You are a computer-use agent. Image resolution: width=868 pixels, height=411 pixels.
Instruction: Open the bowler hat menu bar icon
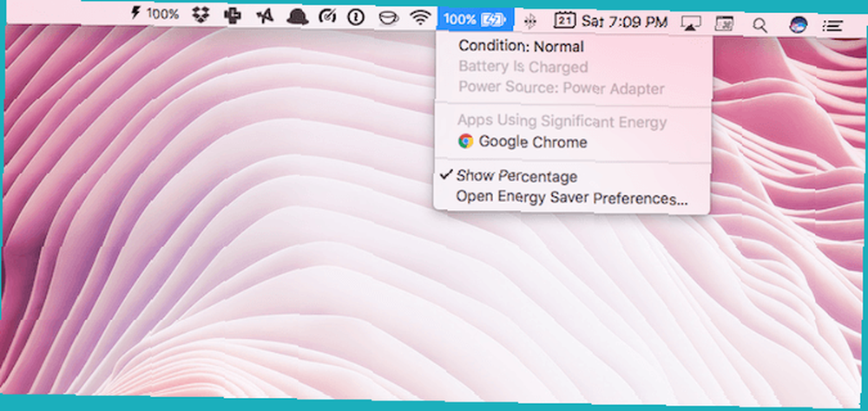tap(297, 17)
